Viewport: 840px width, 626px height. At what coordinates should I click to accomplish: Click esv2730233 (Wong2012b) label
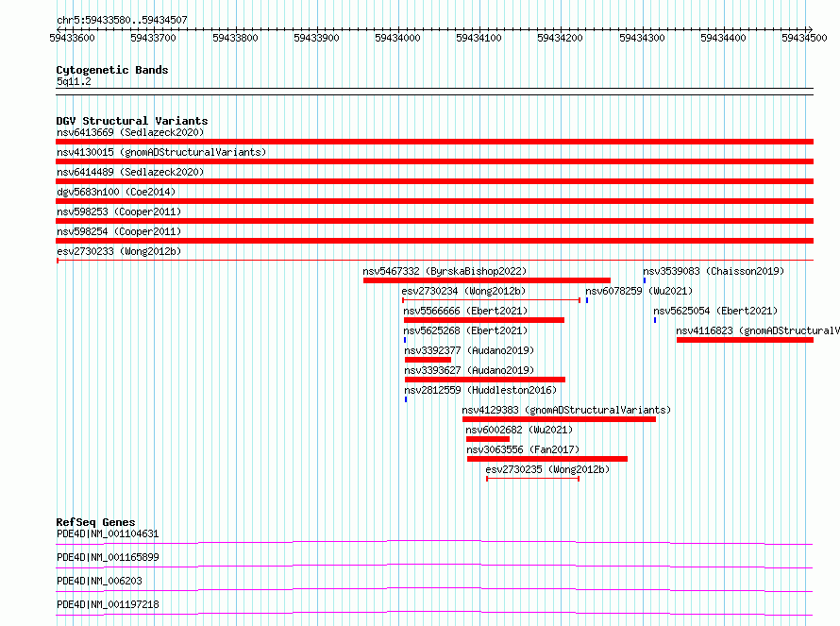point(119,251)
